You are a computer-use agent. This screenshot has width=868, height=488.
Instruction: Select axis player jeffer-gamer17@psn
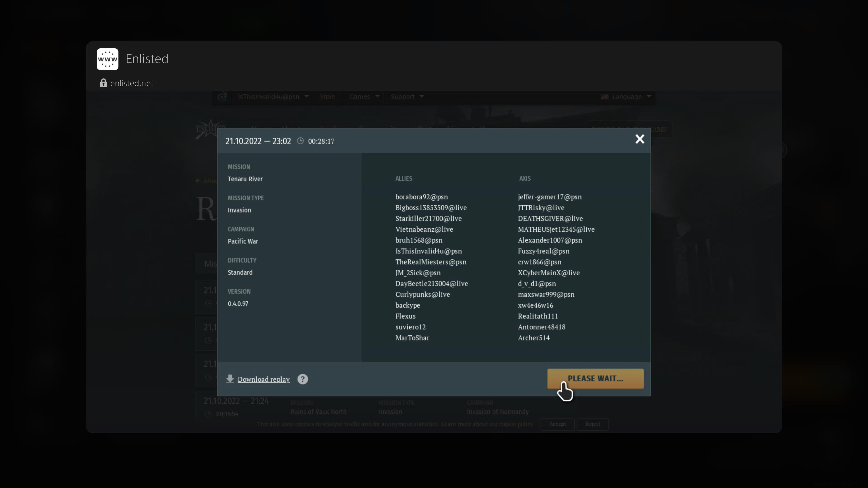pos(550,197)
